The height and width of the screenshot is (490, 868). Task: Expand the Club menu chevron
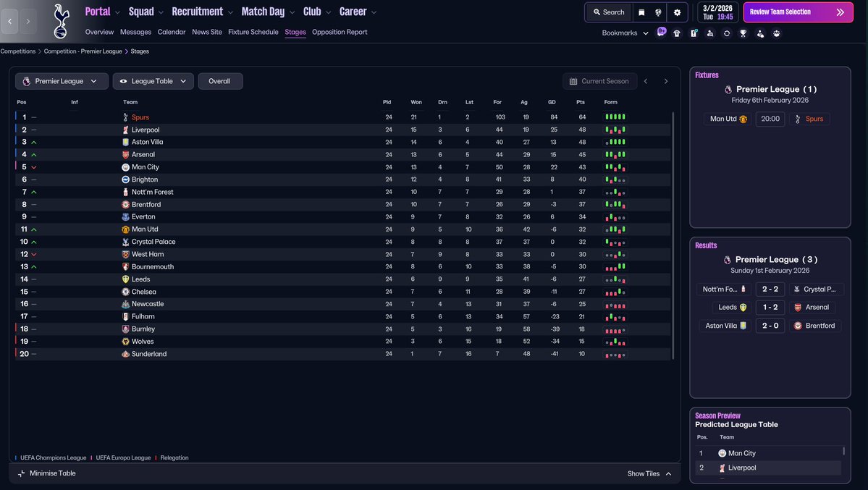328,13
